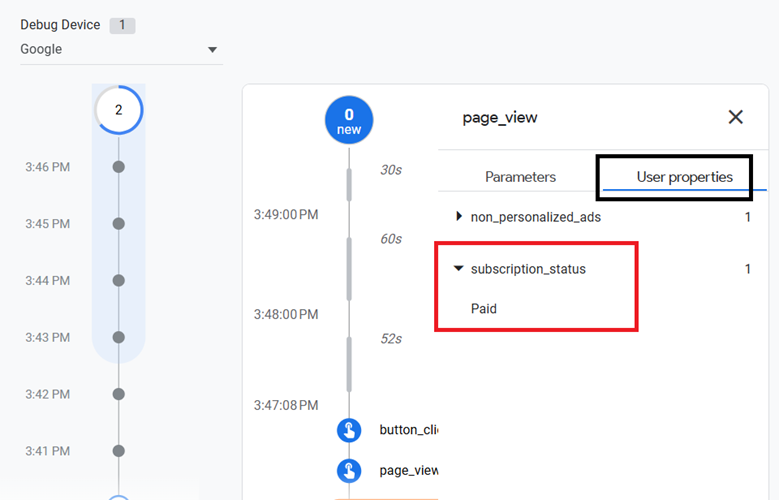Click the 3:47:08 PM timestamp

[286, 406]
